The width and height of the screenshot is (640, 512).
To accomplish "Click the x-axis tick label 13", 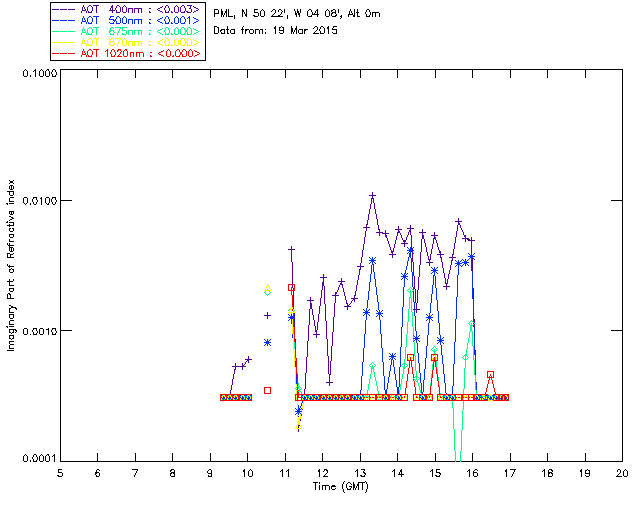I will [360, 473].
